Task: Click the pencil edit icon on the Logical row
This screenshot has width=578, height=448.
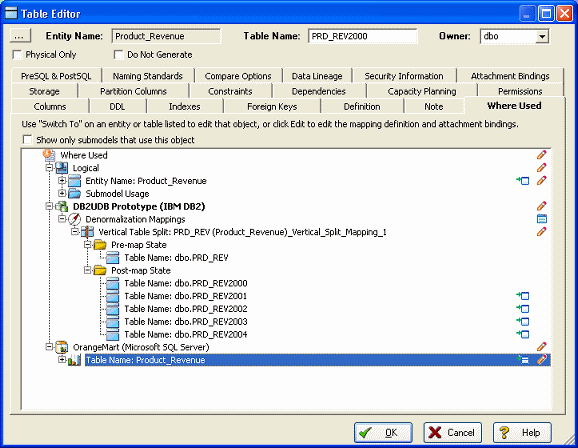Action: 542,168
